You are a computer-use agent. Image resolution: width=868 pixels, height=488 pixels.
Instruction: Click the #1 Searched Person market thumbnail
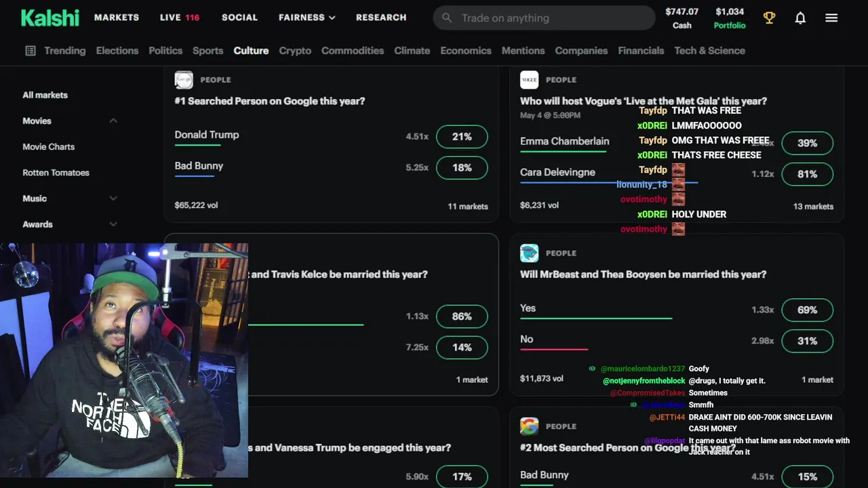(184, 80)
